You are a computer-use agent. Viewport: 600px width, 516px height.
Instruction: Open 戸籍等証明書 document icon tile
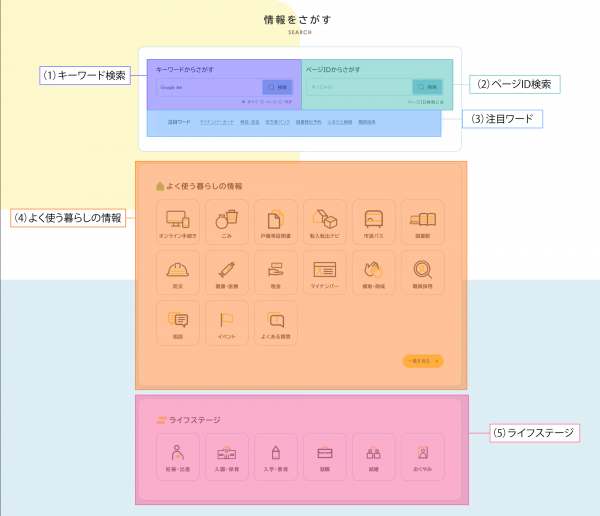[x=276, y=222]
